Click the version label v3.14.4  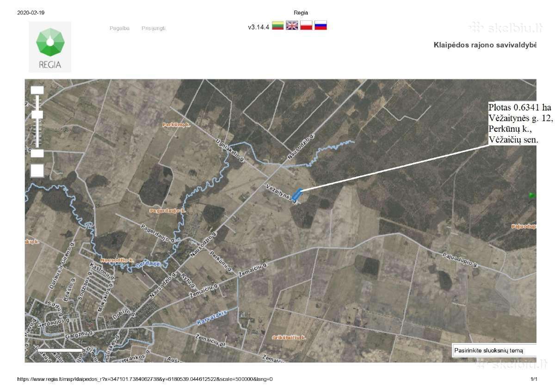[x=259, y=27]
